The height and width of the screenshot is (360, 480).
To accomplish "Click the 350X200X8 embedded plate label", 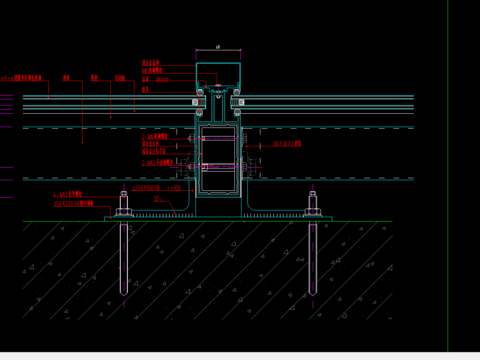I will point(73,203).
